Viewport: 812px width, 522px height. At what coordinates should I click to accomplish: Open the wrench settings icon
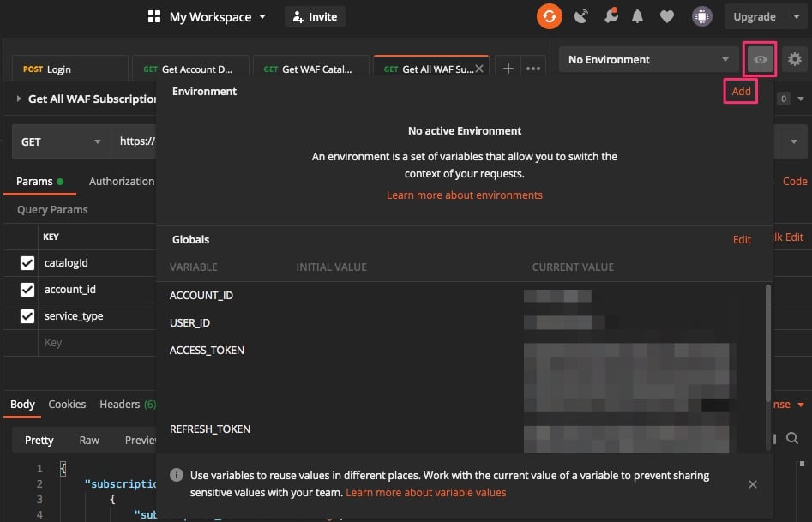[x=611, y=16]
